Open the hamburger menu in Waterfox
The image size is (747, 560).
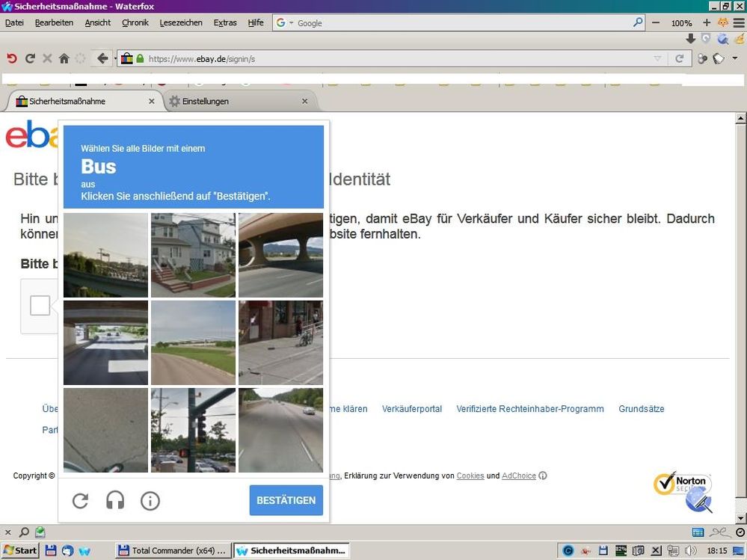(739, 23)
